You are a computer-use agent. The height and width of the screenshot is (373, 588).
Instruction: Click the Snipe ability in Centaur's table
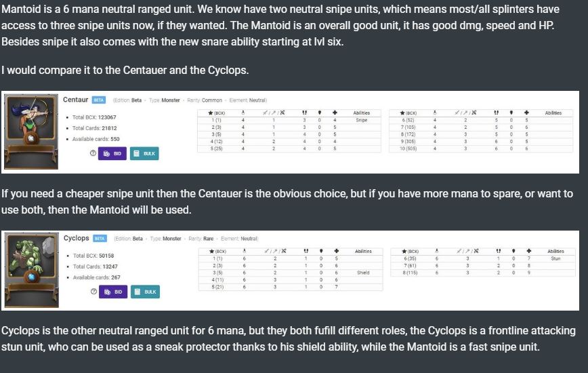(361, 120)
